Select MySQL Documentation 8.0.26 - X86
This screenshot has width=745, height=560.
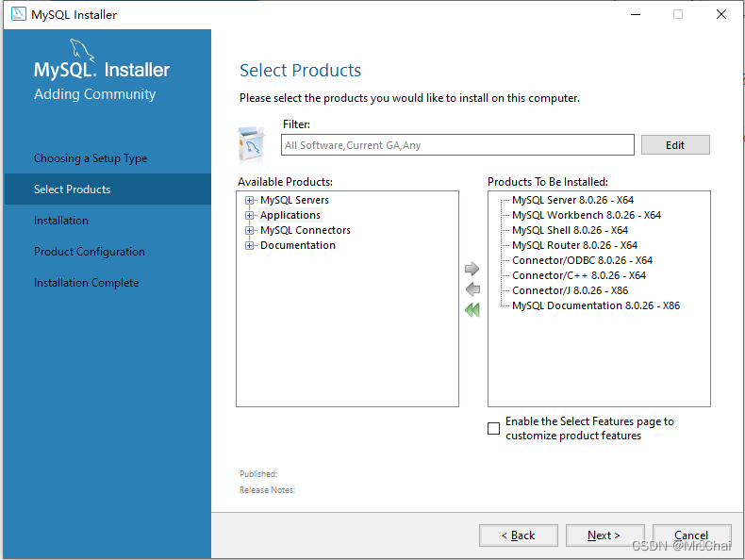[x=596, y=305]
